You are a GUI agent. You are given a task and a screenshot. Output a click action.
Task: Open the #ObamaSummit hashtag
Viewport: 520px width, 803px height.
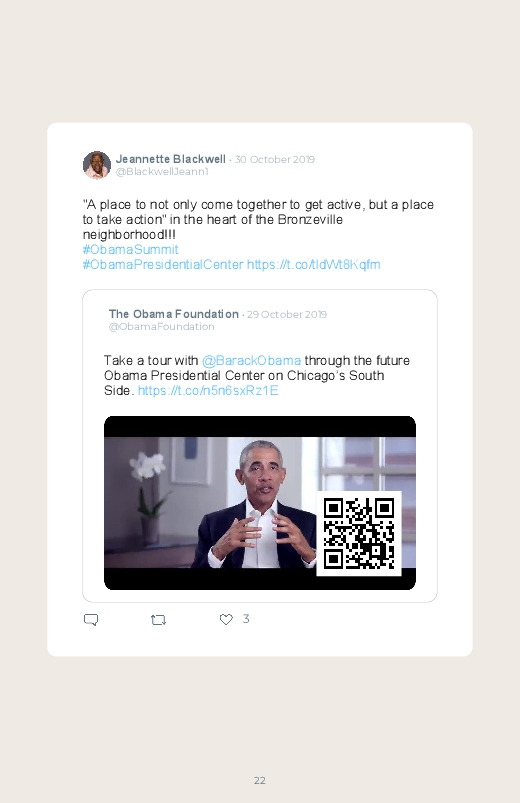131,249
